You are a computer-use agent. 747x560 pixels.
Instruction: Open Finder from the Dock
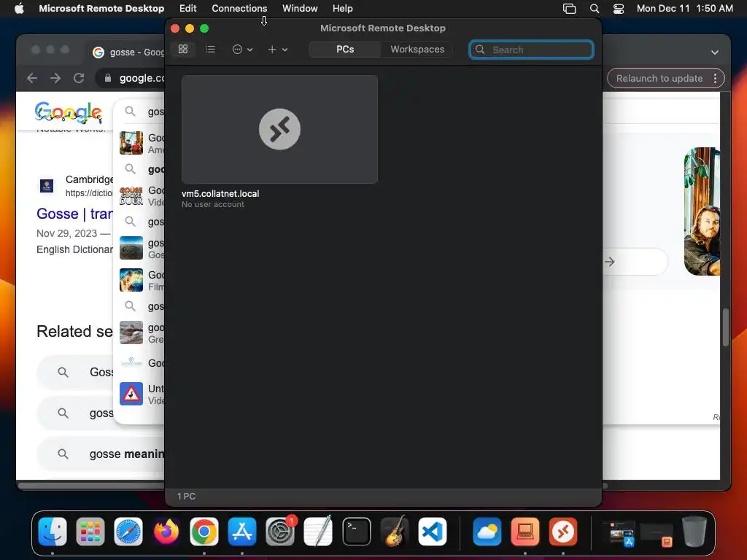(x=53, y=532)
